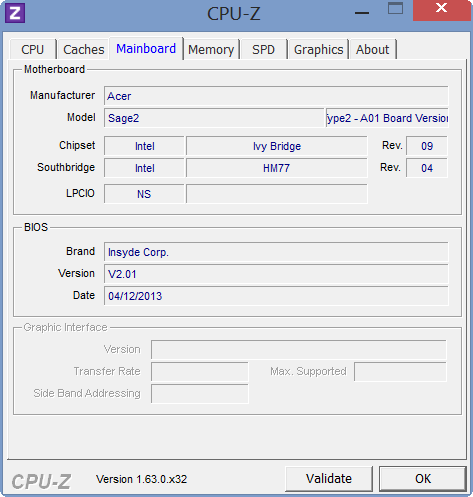Click the Ivy Bridge chipset field
This screenshot has height=497, width=473.
click(277, 146)
